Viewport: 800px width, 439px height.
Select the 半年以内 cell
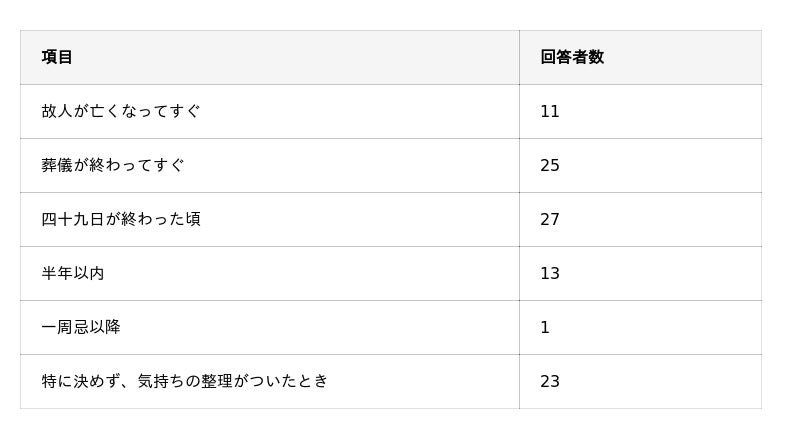pyautogui.click(x=73, y=273)
